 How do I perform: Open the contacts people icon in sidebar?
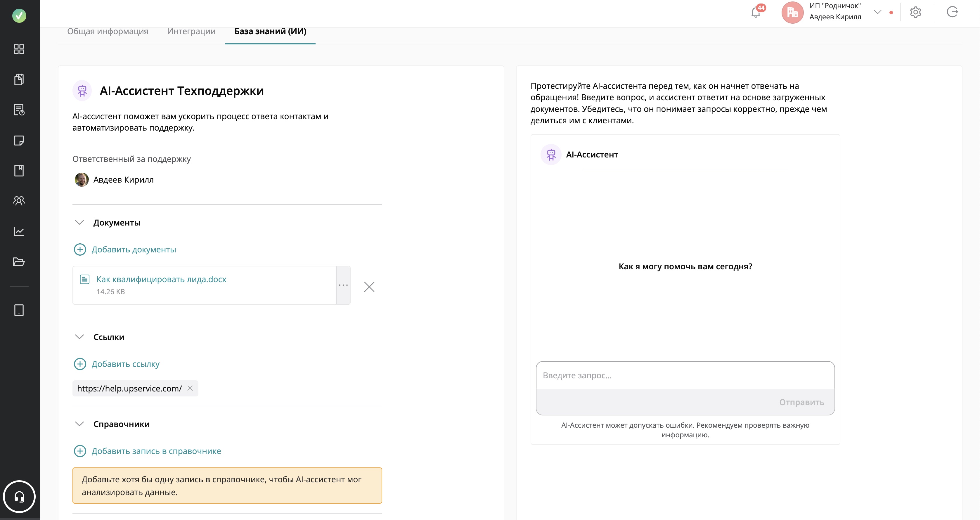coord(19,201)
